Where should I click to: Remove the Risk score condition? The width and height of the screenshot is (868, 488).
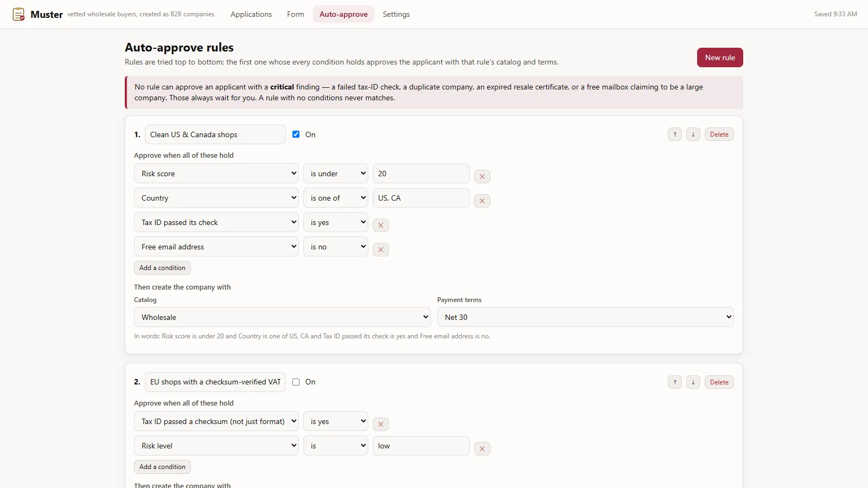482,176
